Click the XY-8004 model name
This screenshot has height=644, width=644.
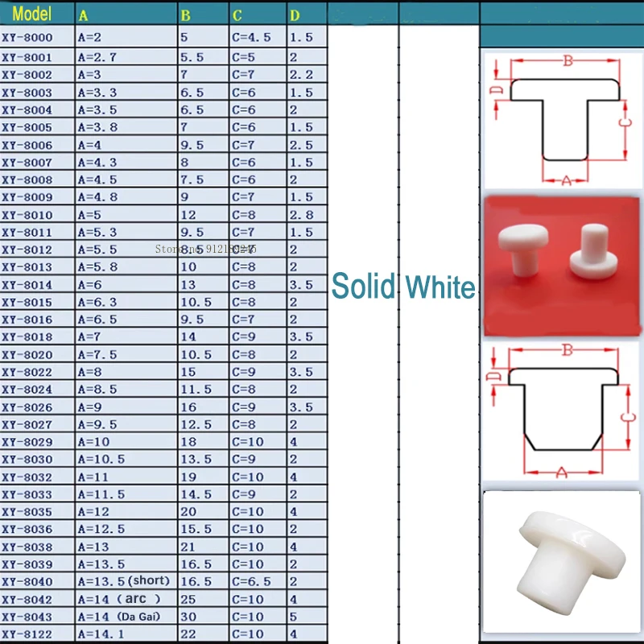27,110
